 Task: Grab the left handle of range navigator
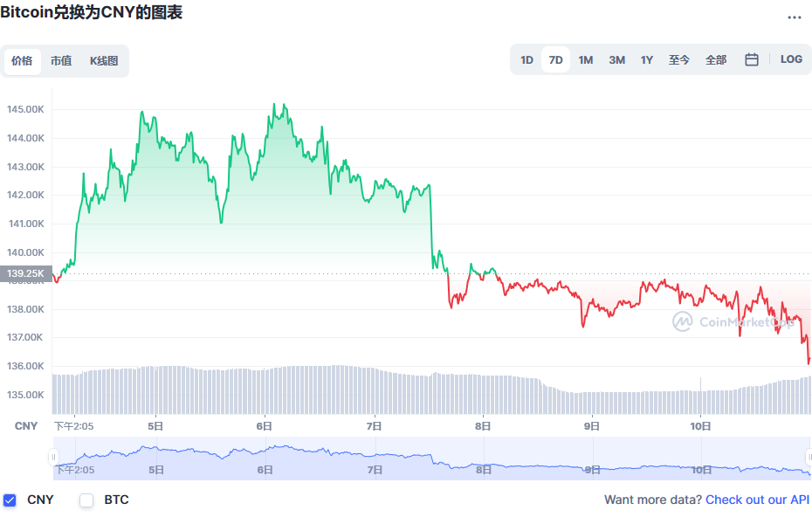[52, 458]
